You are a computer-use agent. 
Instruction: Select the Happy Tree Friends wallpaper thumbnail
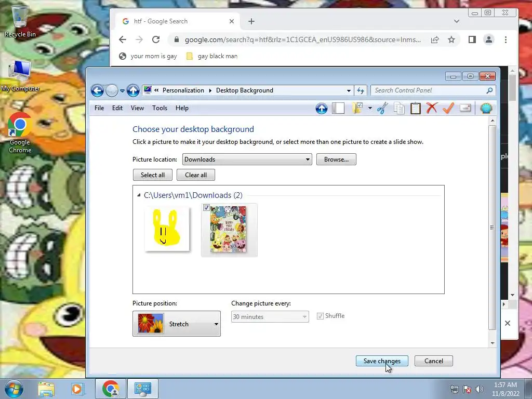pos(229,230)
